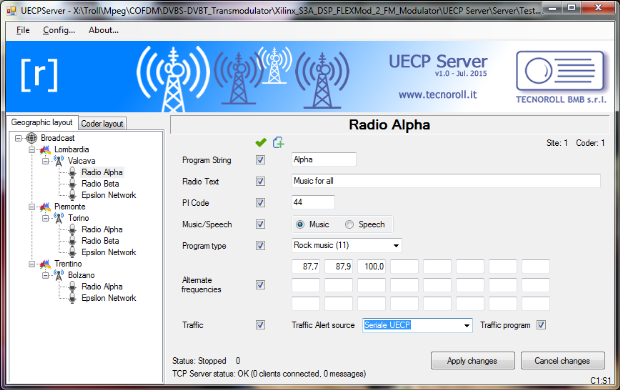Open the About... menu

tap(104, 30)
